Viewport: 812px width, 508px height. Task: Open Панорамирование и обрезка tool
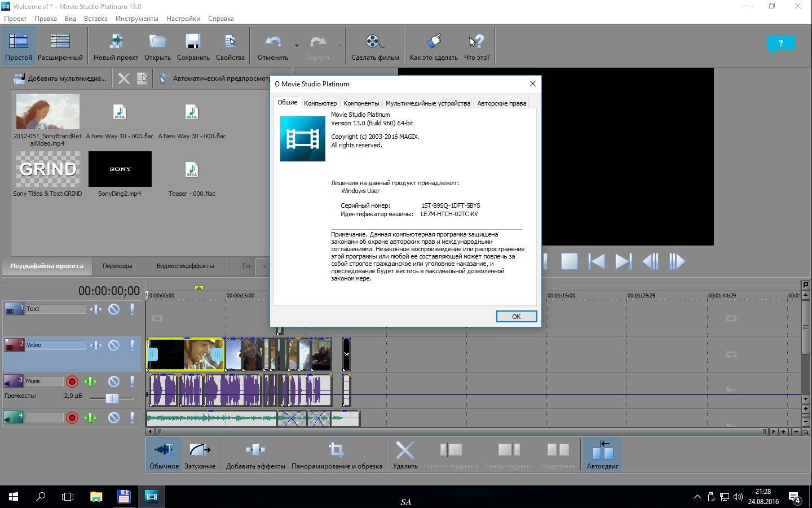[337, 454]
